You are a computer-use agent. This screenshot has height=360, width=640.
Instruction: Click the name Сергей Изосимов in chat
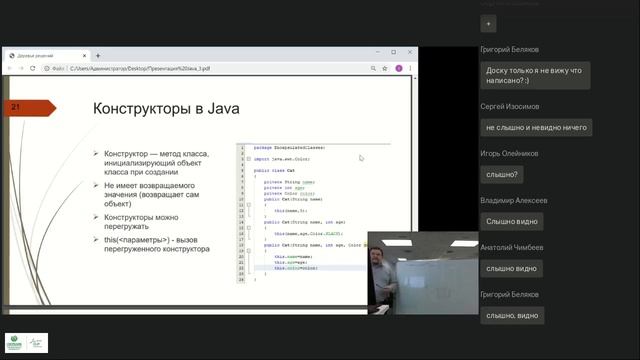pos(509,107)
